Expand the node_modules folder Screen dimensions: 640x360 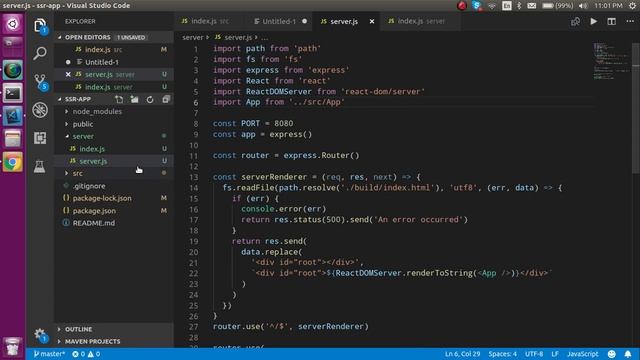97,111
